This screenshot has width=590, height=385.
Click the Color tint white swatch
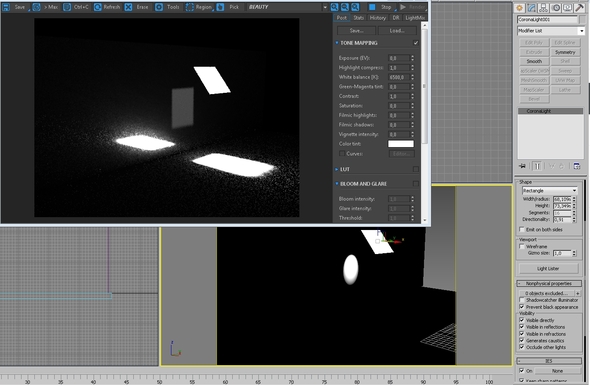coord(401,144)
